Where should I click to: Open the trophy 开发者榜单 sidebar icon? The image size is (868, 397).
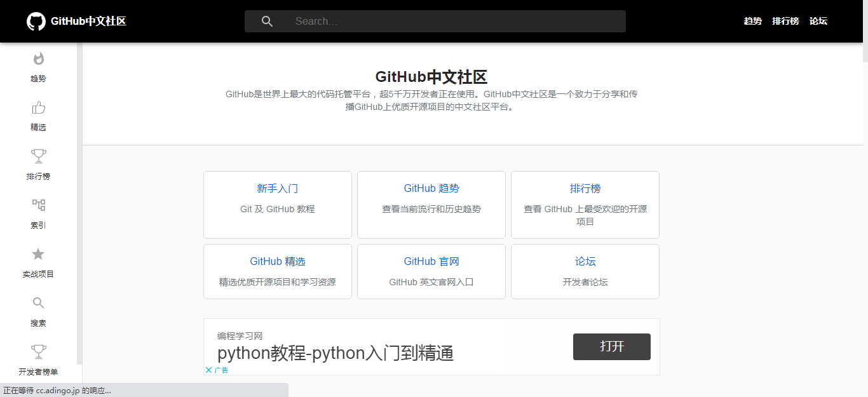[x=38, y=351]
